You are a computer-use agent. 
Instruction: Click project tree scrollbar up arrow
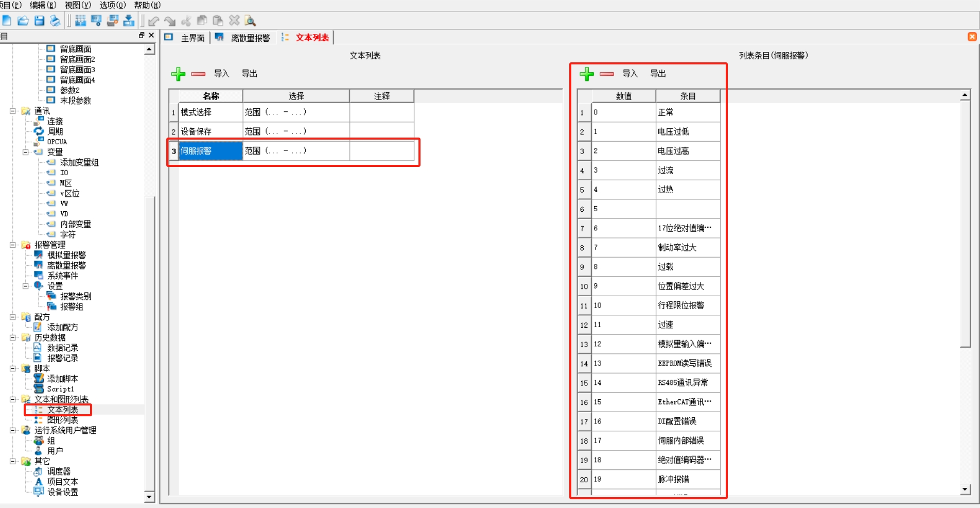(149, 49)
